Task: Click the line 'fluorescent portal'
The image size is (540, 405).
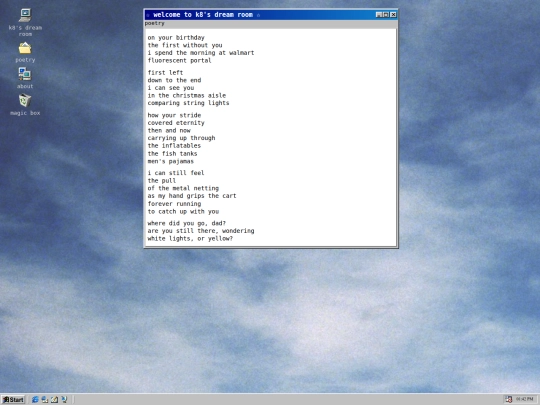Action: point(179,60)
